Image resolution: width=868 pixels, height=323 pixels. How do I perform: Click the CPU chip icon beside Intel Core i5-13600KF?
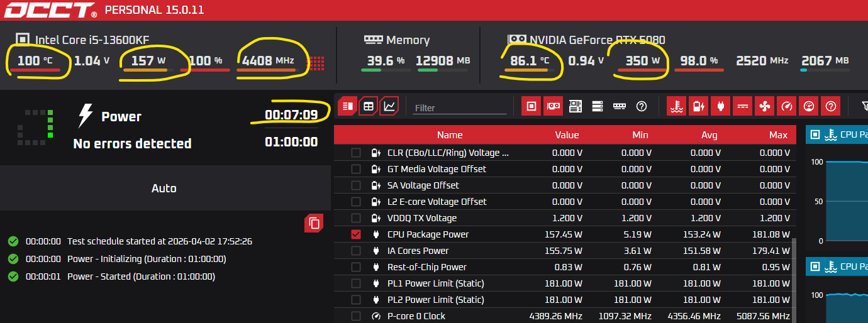click(x=22, y=39)
